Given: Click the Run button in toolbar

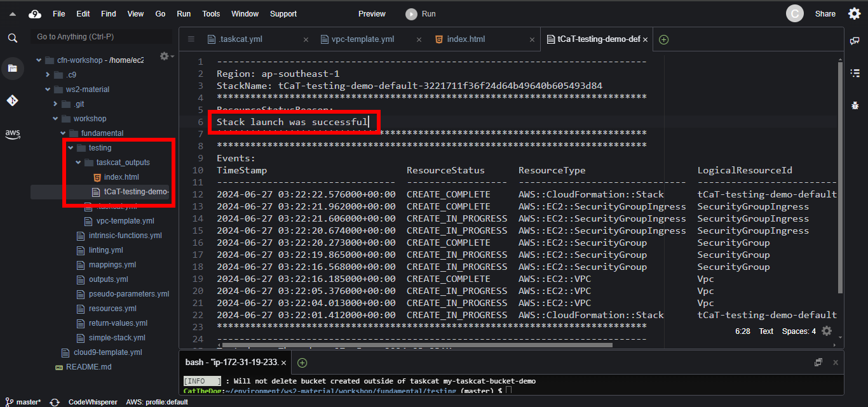Looking at the screenshot, I should click(x=421, y=13).
